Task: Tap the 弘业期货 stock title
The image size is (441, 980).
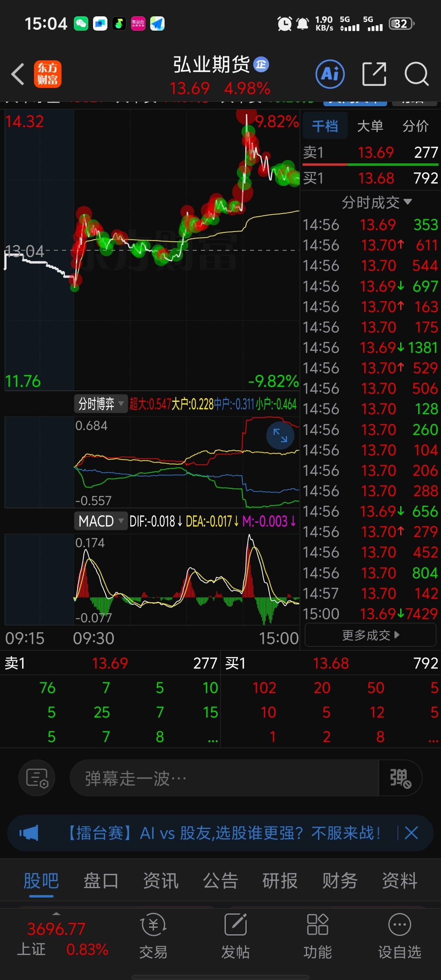Action: coord(212,65)
